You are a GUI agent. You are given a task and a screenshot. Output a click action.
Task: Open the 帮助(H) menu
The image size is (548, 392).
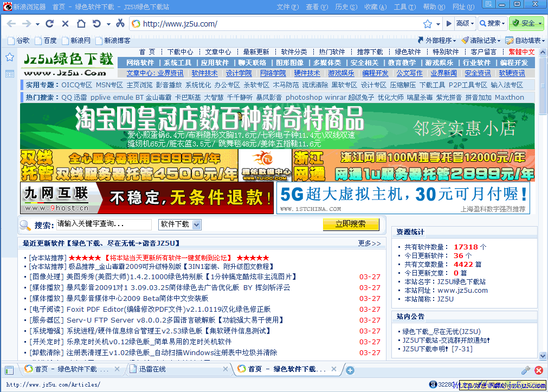pyautogui.click(x=434, y=7)
